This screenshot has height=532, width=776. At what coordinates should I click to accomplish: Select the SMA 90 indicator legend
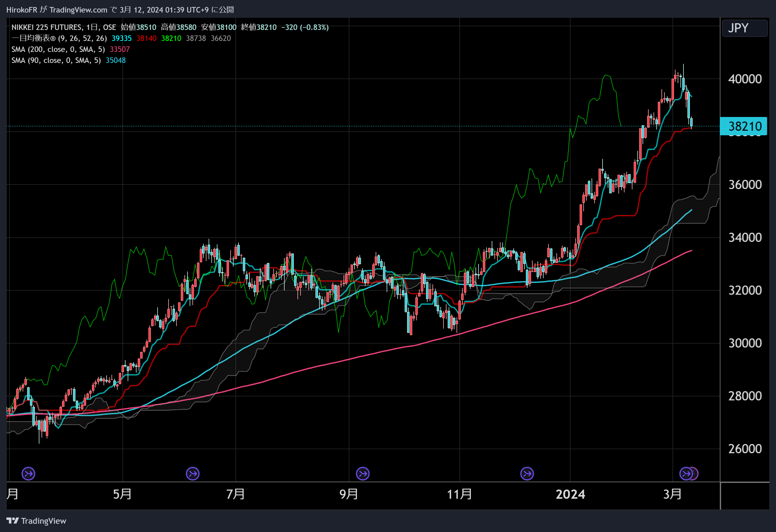(56, 60)
